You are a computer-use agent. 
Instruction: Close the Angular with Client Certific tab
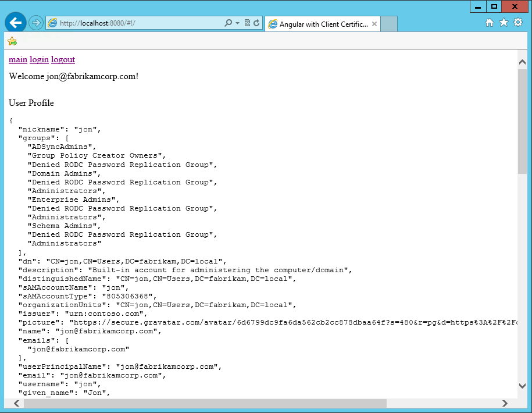tap(374, 24)
